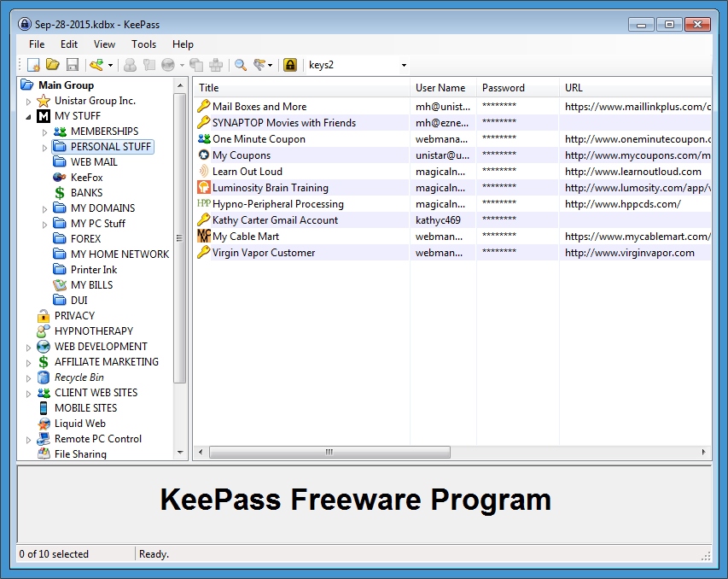Click the Find magnifier toolbar icon

click(240, 65)
